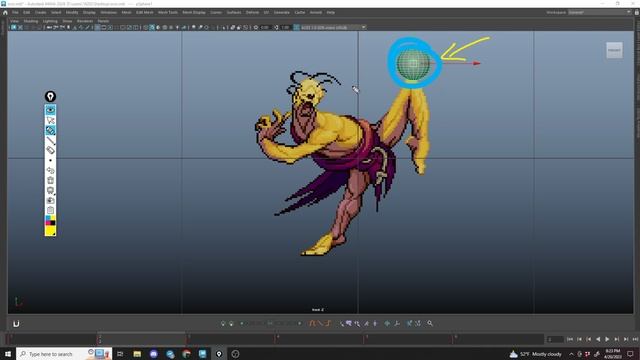The image size is (640, 360).
Task: Open Task View on taskbar
Action: pos(120,354)
